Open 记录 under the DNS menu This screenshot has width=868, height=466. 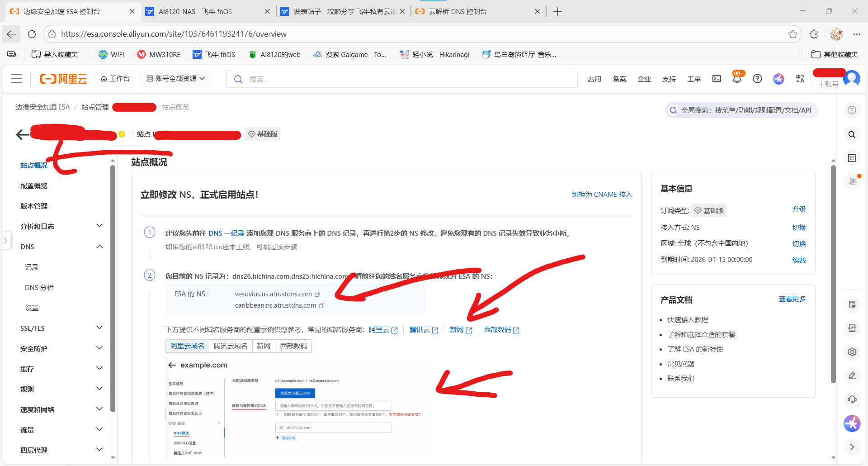pos(32,267)
